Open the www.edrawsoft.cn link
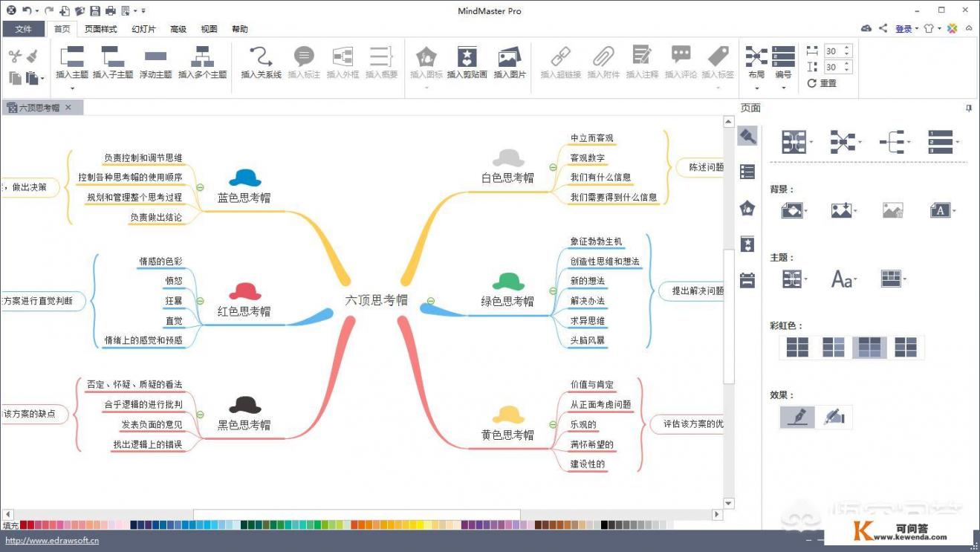 coord(52,541)
